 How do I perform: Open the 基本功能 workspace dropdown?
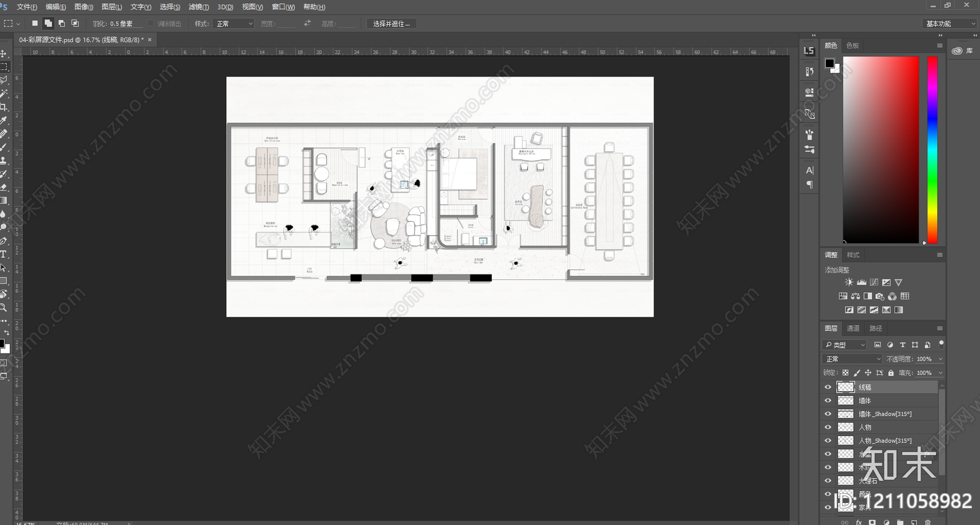[949, 23]
